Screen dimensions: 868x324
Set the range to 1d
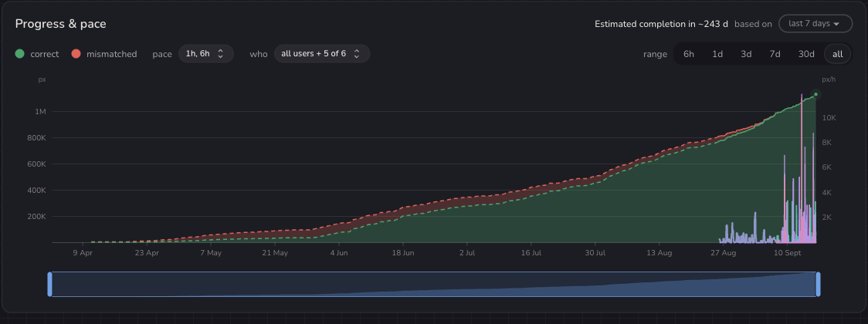(717, 54)
